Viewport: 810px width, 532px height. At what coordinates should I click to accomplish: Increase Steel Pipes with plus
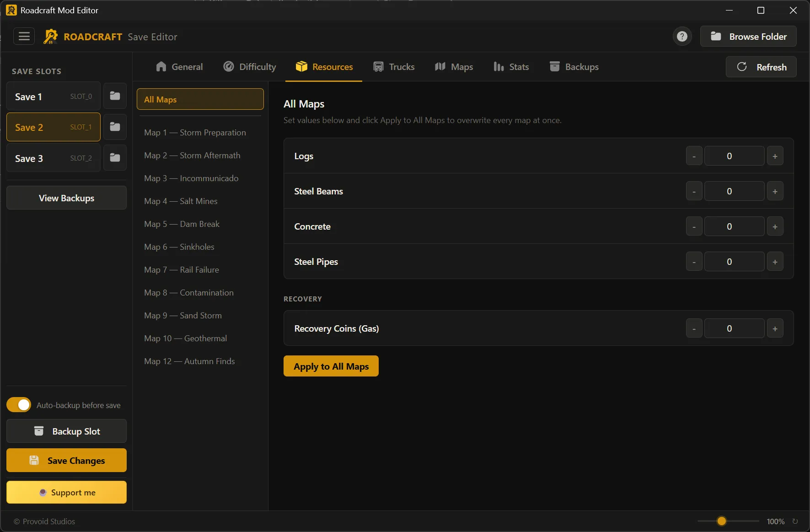pos(775,262)
